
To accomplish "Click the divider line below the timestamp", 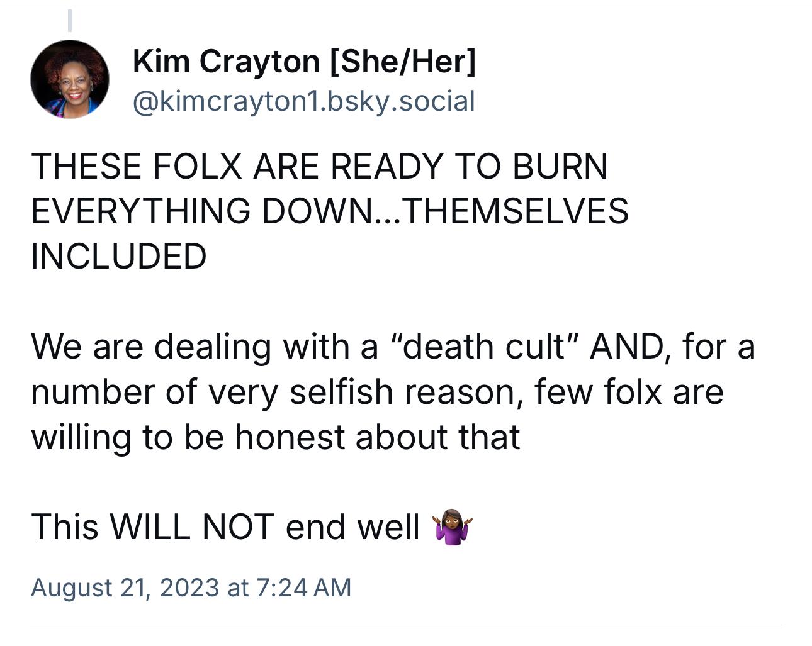I will [x=406, y=625].
